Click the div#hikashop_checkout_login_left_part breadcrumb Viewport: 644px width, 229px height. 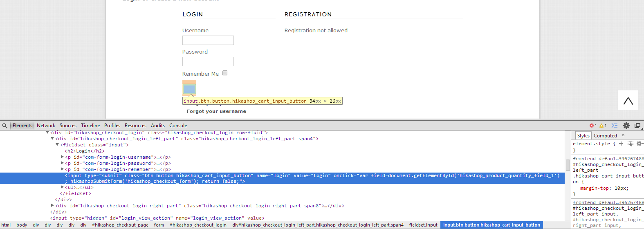(318, 225)
